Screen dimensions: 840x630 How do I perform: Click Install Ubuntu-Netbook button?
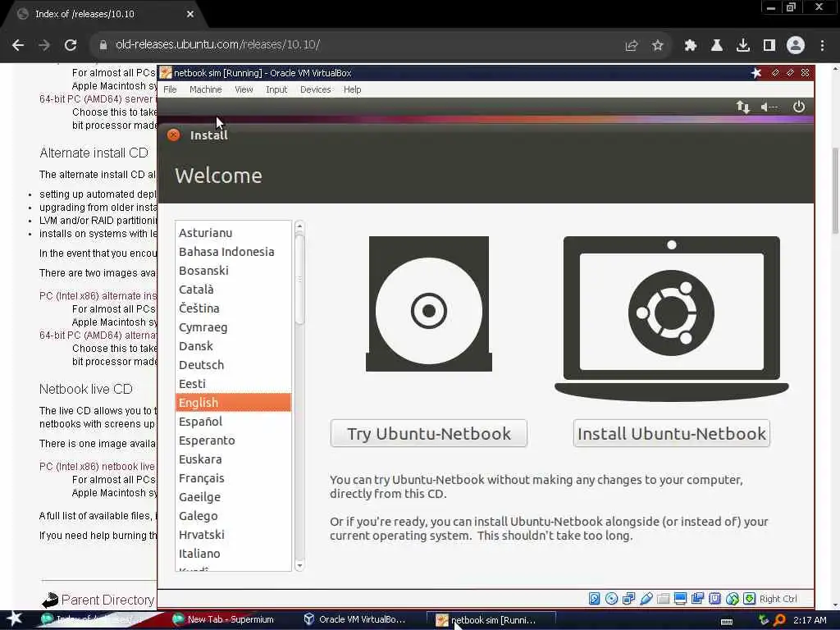(672, 433)
